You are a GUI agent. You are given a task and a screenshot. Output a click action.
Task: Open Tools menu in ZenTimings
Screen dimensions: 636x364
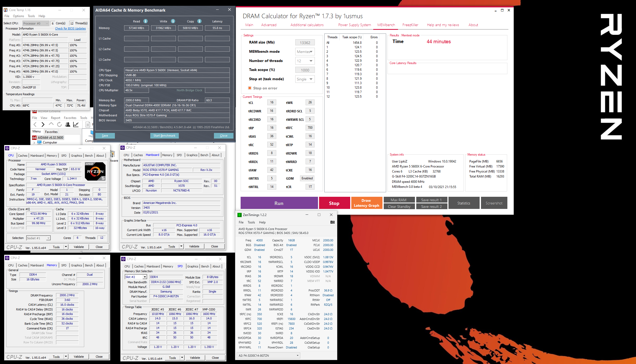tap(251, 222)
